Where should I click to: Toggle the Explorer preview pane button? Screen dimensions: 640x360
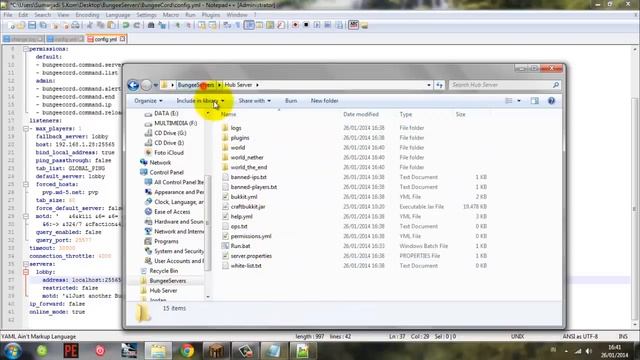tap(535, 101)
